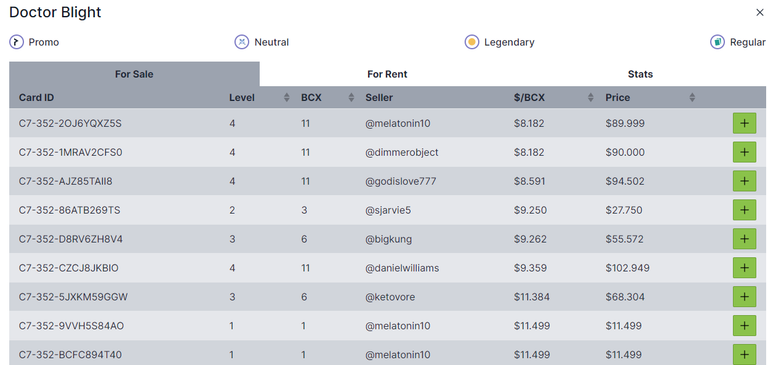Sort the table by Level column
This screenshot has height=365, width=768.
pyautogui.click(x=287, y=97)
